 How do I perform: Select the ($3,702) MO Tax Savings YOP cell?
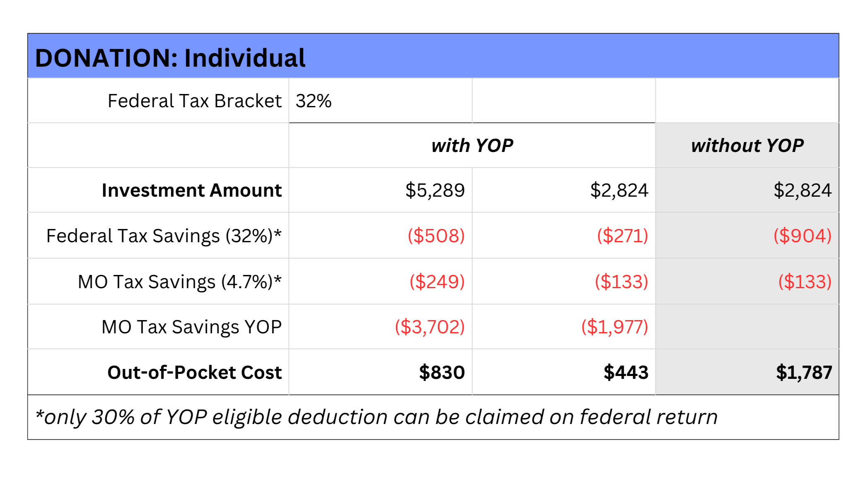(x=380, y=327)
